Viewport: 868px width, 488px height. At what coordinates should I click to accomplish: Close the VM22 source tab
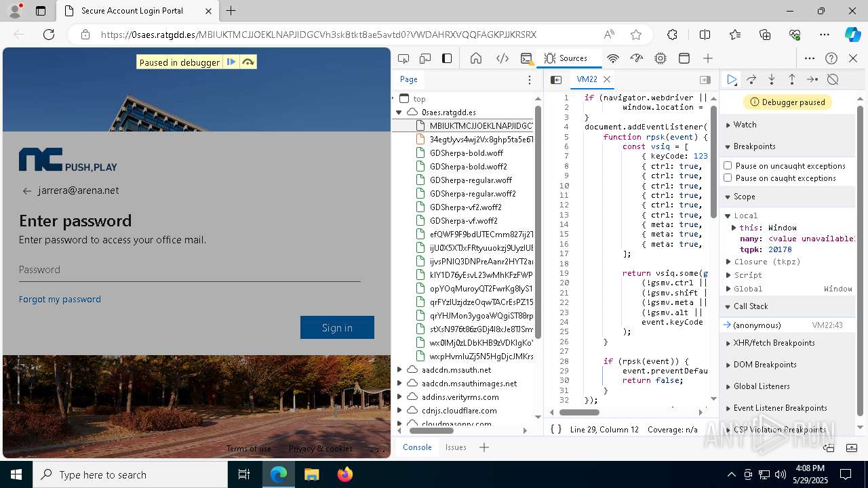click(607, 79)
